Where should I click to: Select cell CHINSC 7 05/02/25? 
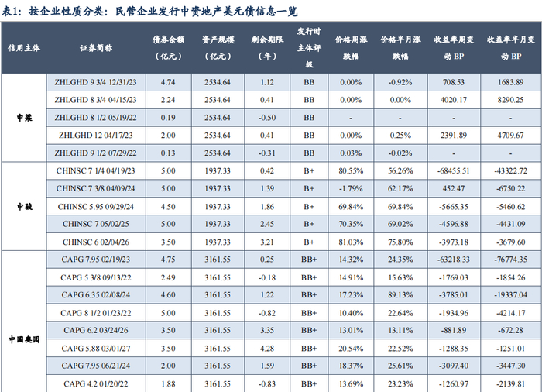(x=96, y=224)
